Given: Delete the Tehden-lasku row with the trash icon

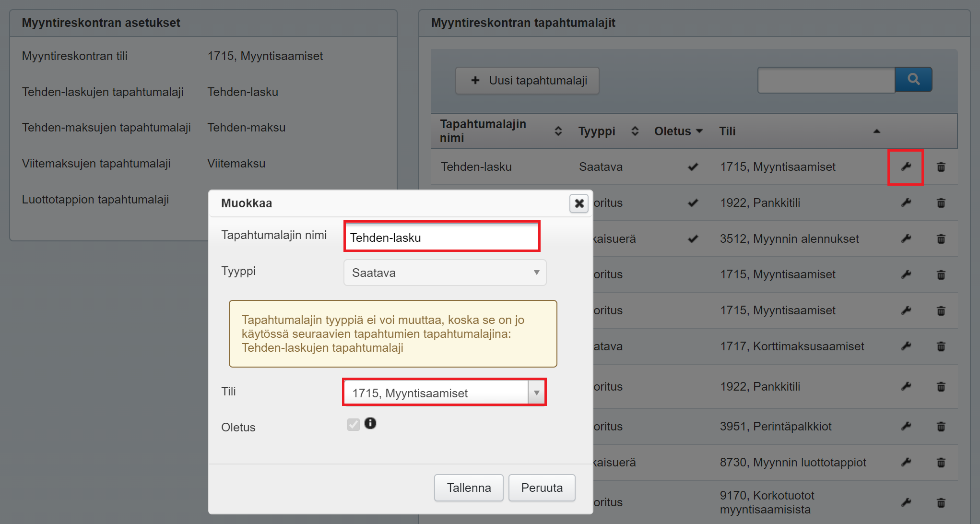Looking at the screenshot, I should coord(941,167).
